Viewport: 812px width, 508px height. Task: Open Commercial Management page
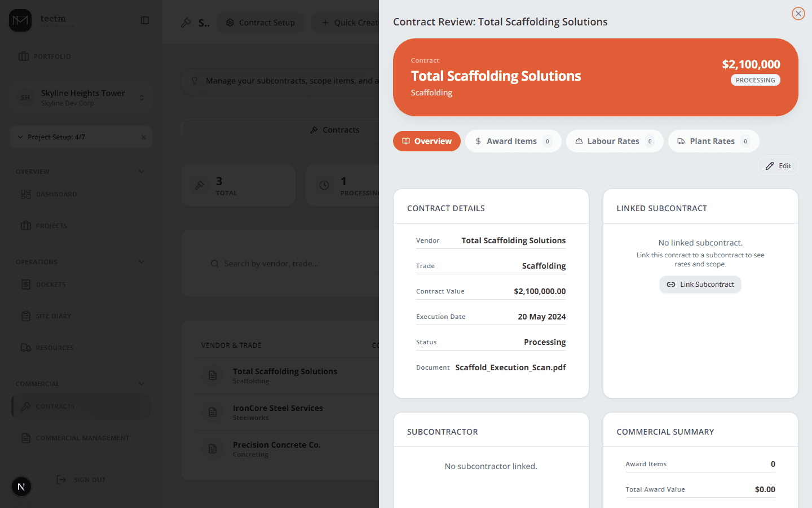82,438
